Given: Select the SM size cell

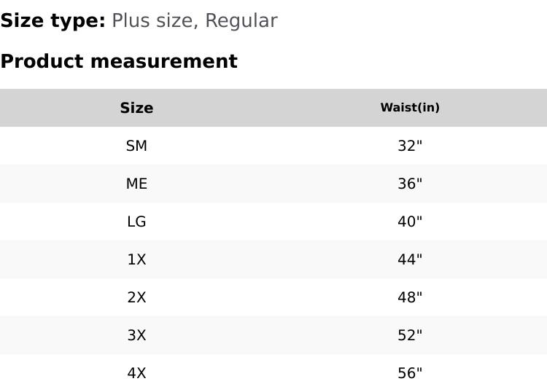Looking at the screenshot, I should point(136,146).
